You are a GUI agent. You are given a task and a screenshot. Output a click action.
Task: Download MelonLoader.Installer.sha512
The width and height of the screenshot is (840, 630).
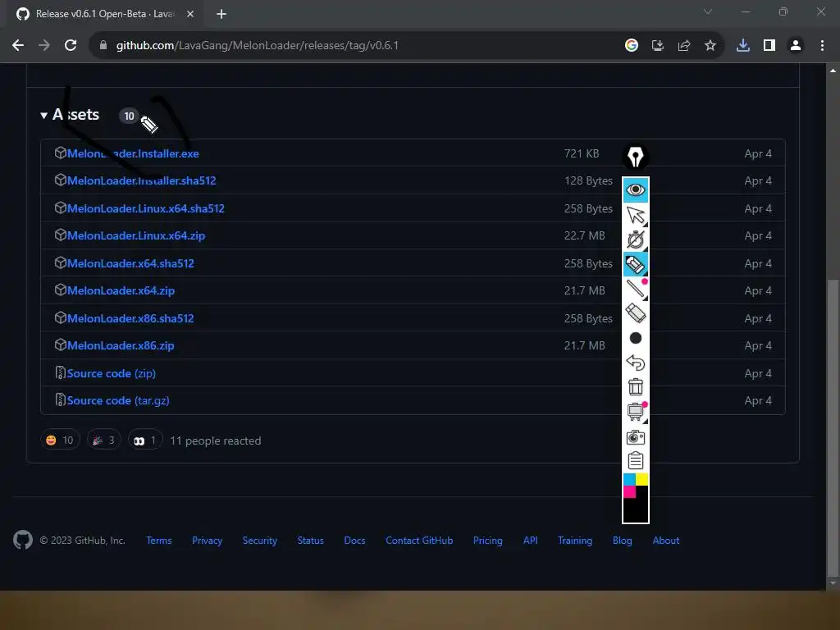[141, 181]
